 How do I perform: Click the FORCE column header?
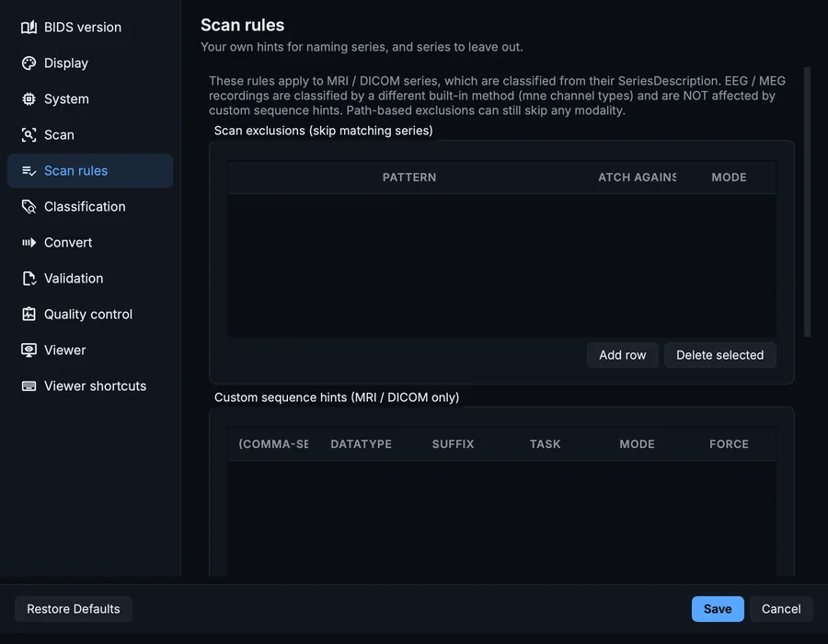tap(729, 444)
